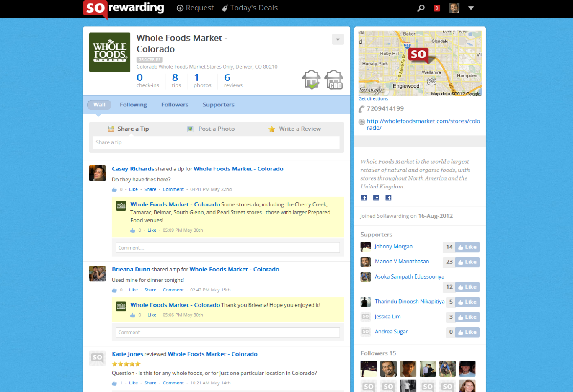Go to the SoRewarding home logo
Image resolution: width=573 pixels, height=392 pixels.
(x=124, y=9)
